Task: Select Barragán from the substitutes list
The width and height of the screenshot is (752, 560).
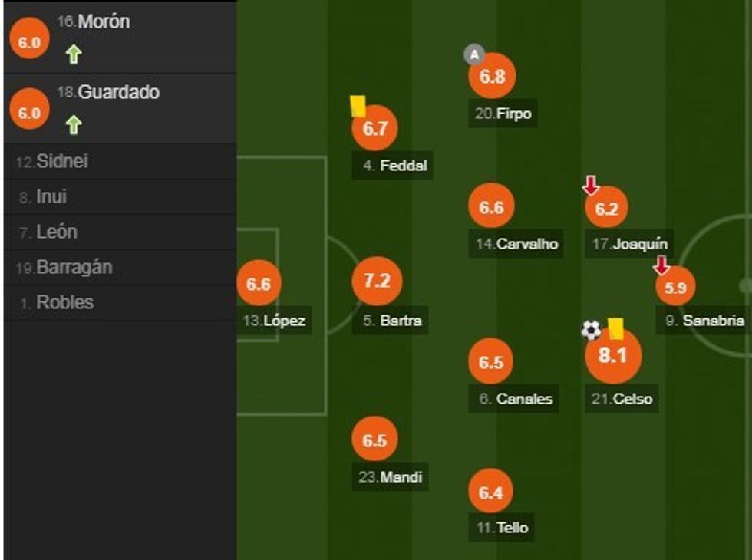Action: [74, 267]
